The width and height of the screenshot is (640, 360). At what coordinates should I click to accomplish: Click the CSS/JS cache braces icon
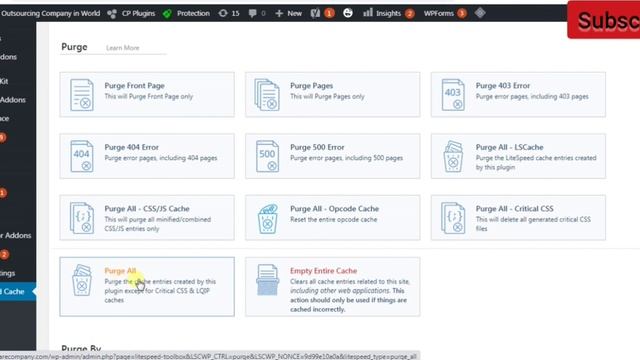click(x=82, y=218)
